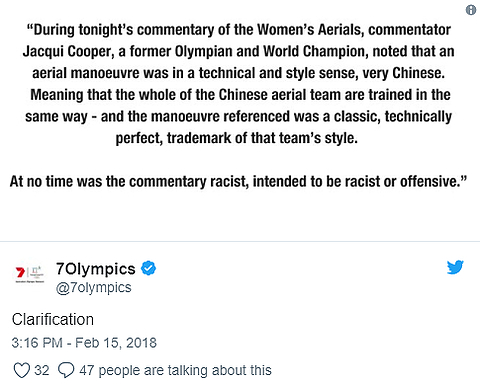Screen dimensions: 480x385
Task: Click the divider line above the tweet header
Action: (x=240, y=241)
